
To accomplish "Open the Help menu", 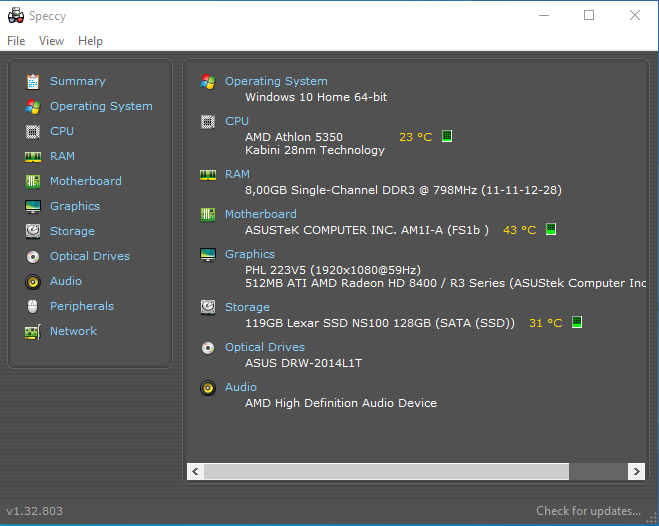I will pos(90,41).
